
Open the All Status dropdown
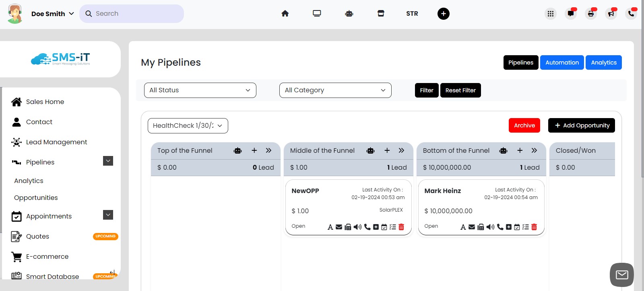point(200,90)
